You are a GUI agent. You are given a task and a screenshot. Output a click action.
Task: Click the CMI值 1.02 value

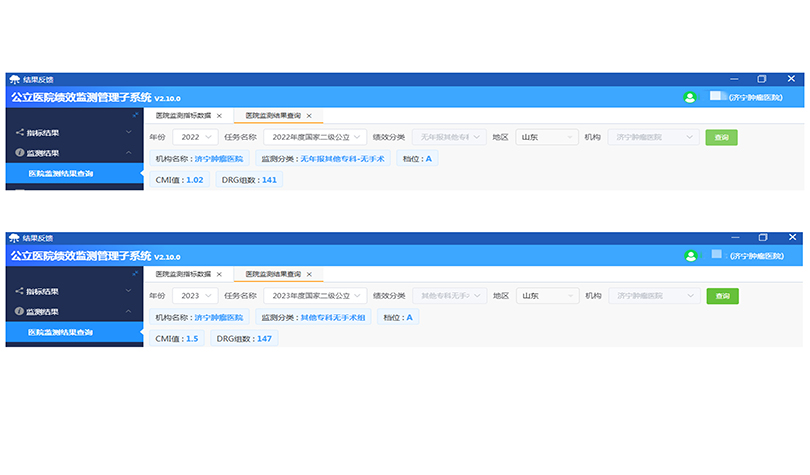[195, 180]
